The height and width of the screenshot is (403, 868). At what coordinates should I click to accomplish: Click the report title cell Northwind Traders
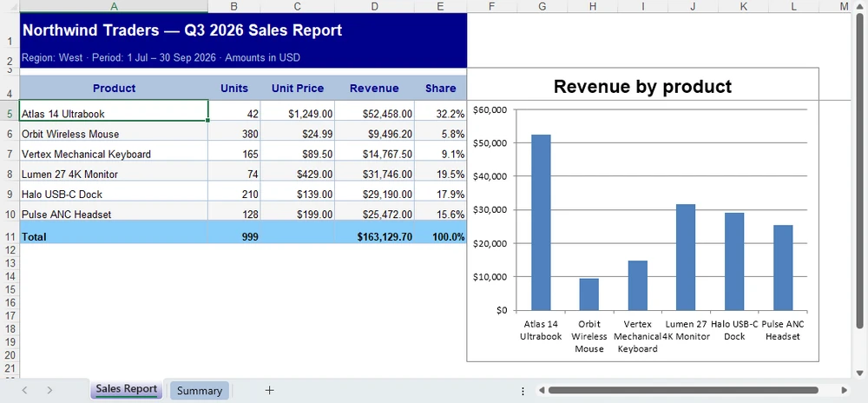243,30
